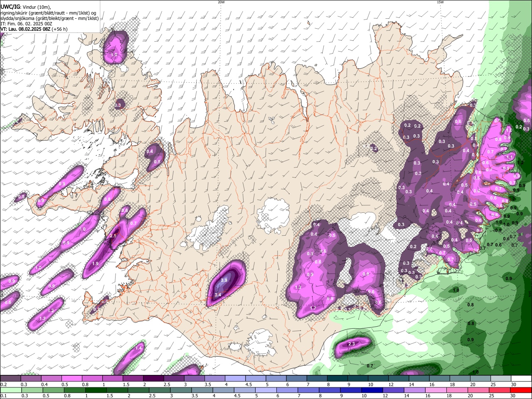The width and height of the screenshot is (532, 399).
Task: Pick the bottom legend swatch starting at 0.1
Action: pyautogui.click(x=11, y=390)
